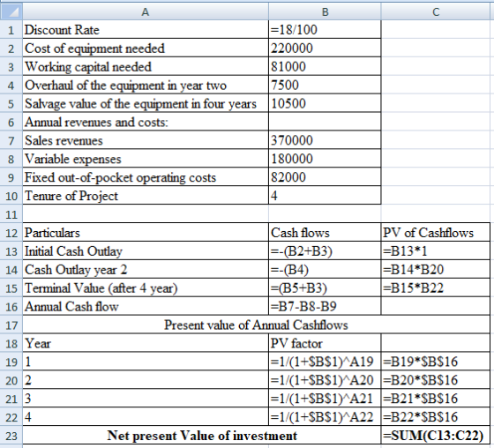Click formula =1/(1+$B$1)^A20

(x=325, y=380)
